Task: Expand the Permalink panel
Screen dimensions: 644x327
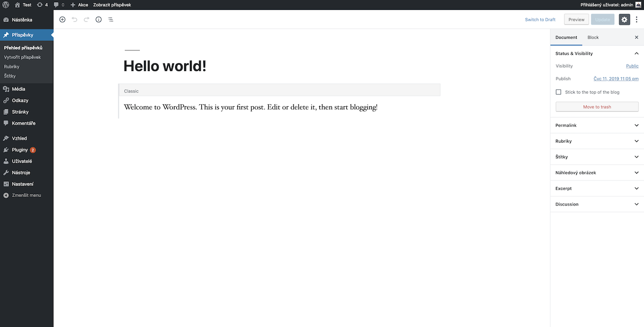Action: pyautogui.click(x=597, y=125)
